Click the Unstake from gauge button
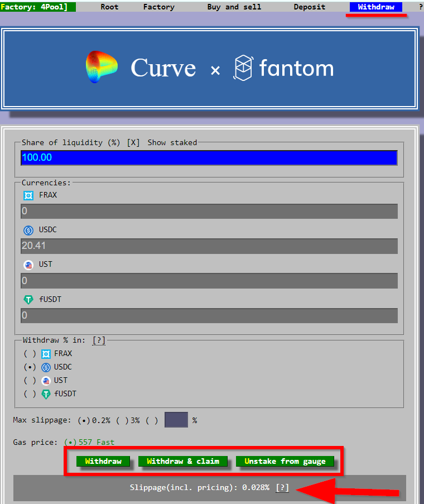This screenshot has width=424, height=504. pyautogui.click(x=285, y=461)
